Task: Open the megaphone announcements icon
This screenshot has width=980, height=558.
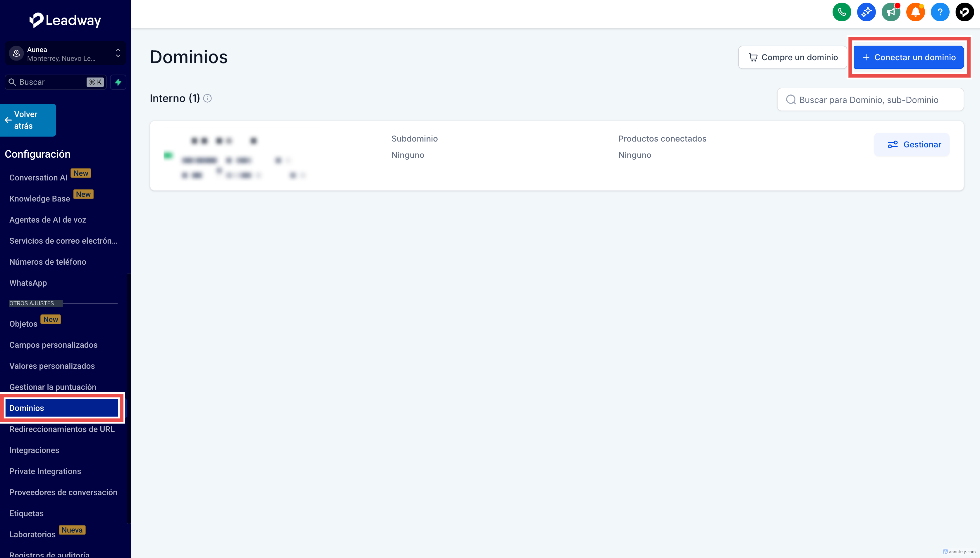Action: tap(891, 12)
